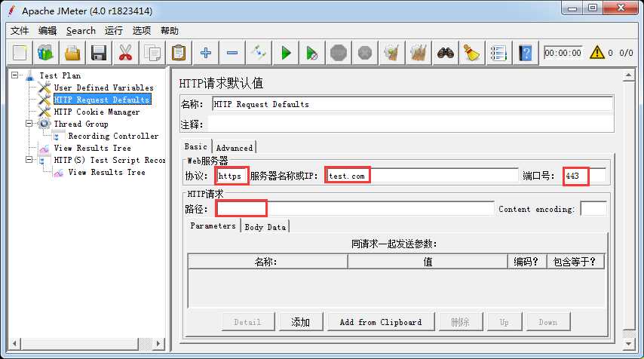Click the 协议 protocol field
The image size is (644, 359).
[x=232, y=176]
